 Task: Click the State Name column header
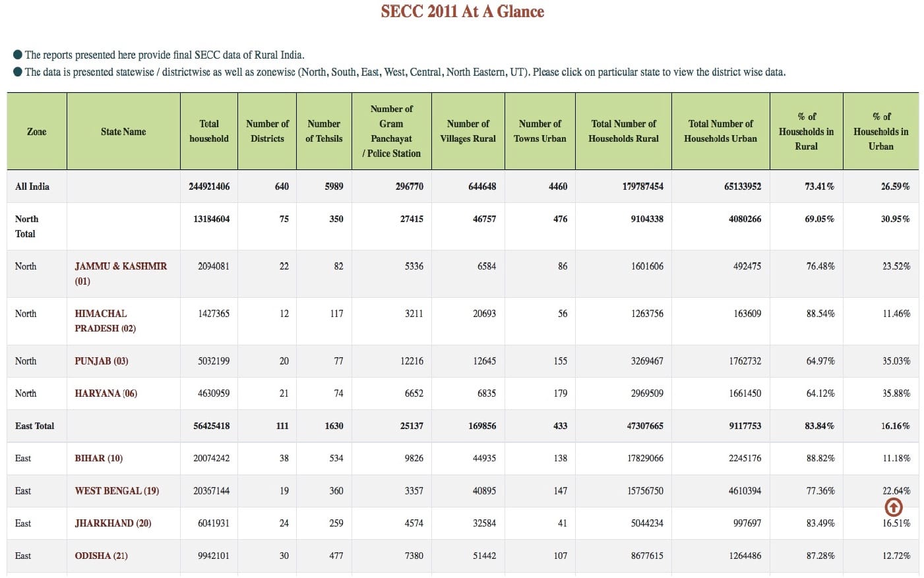pos(123,131)
